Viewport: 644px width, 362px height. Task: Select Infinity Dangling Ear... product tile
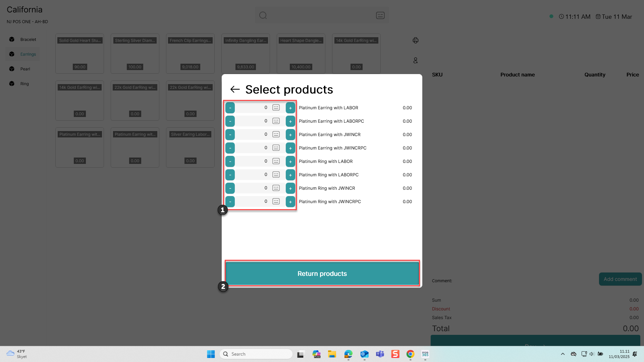pos(246,54)
